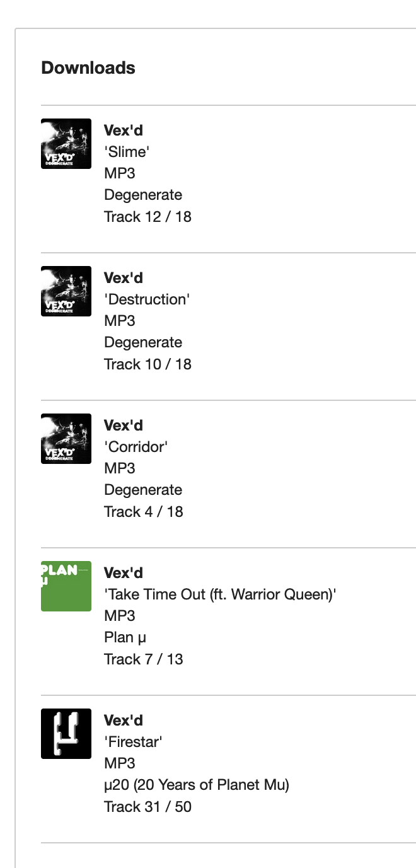Select the 'Firestar' track title

[x=133, y=742]
